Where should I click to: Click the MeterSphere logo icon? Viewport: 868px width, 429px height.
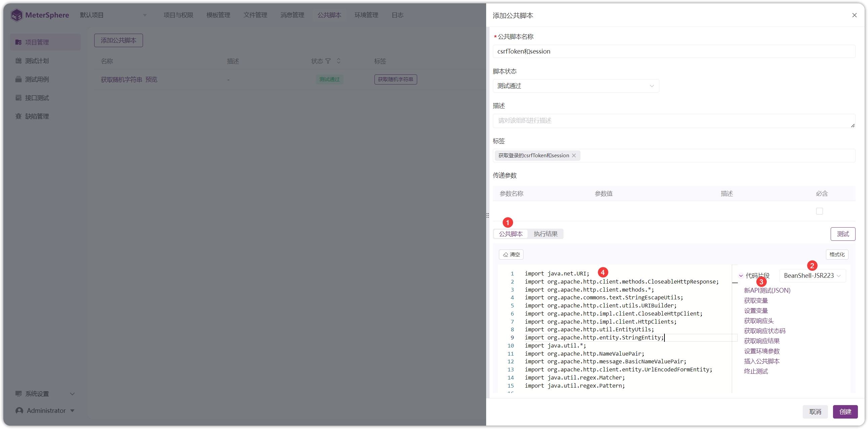pos(16,15)
